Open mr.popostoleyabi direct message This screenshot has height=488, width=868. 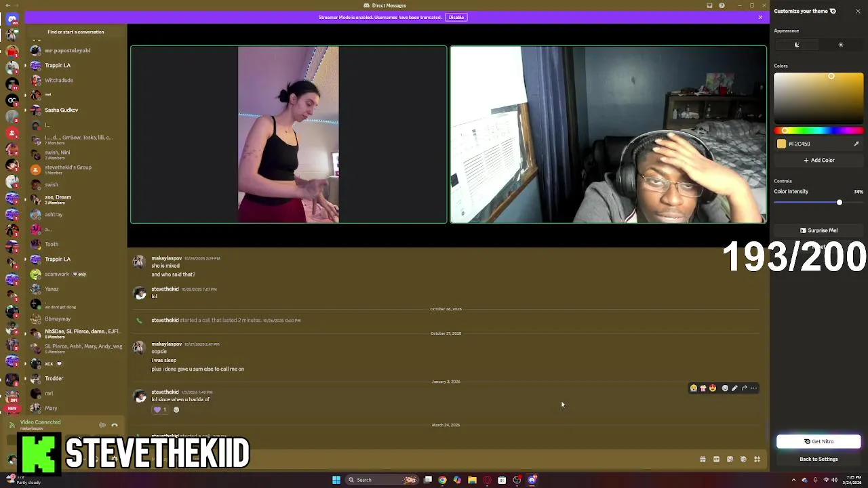(x=76, y=50)
